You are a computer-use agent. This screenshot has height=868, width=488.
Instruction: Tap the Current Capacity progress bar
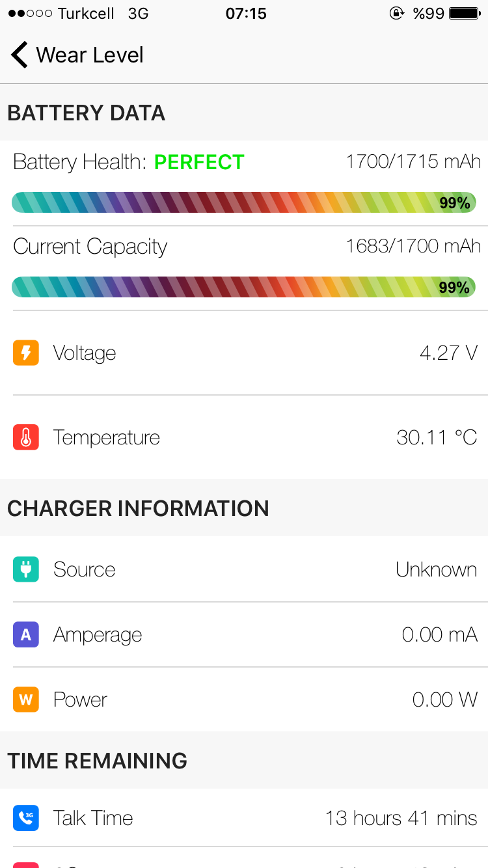tap(244, 287)
